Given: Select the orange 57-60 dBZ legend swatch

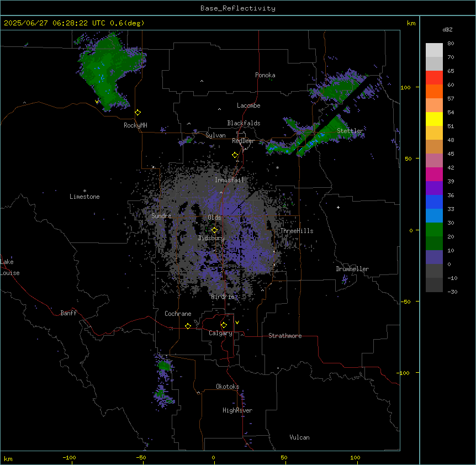Looking at the screenshot, I should click(x=434, y=91).
